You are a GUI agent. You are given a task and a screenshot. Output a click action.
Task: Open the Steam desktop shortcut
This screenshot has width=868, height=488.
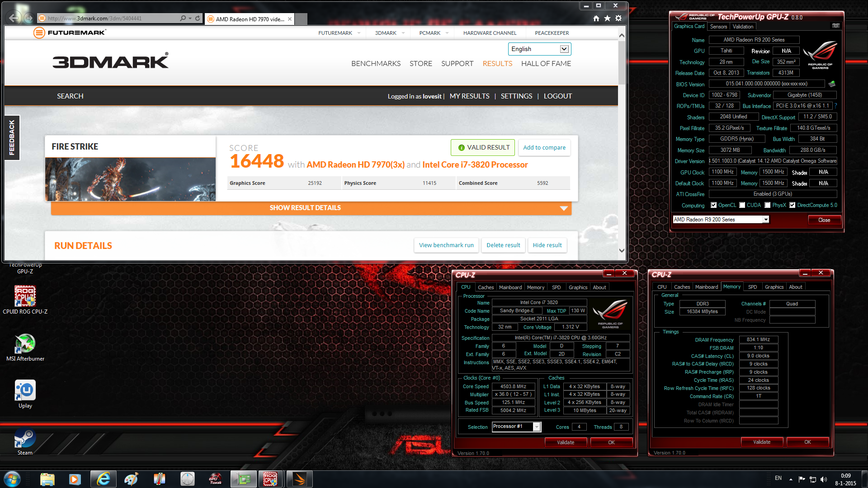pos(25,441)
